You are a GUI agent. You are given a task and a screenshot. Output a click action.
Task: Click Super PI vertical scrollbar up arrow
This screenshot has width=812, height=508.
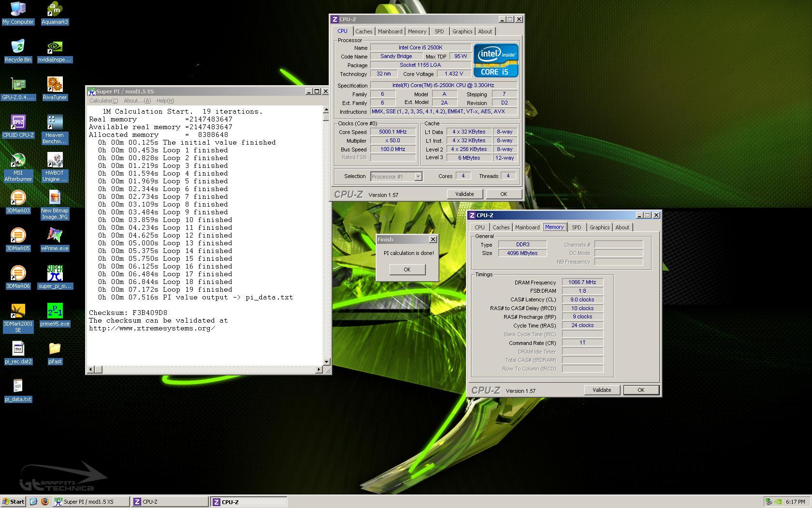(326, 110)
